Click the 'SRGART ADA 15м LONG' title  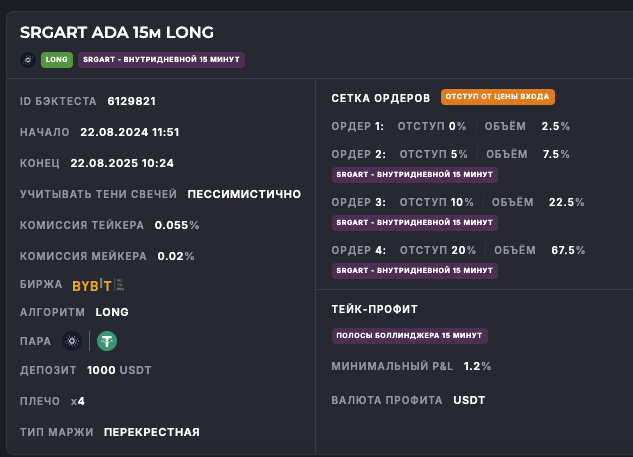(x=116, y=33)
